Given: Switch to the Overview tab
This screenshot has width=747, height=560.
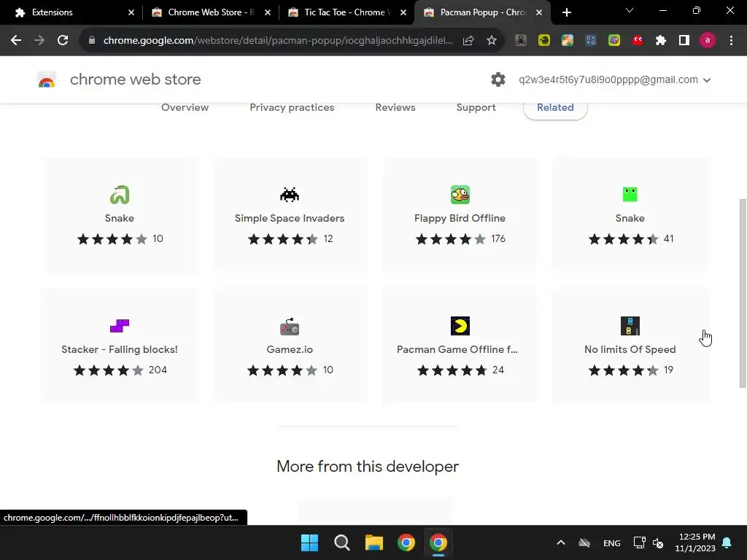Looking at the screenshot, I should (x=185, y=108).
